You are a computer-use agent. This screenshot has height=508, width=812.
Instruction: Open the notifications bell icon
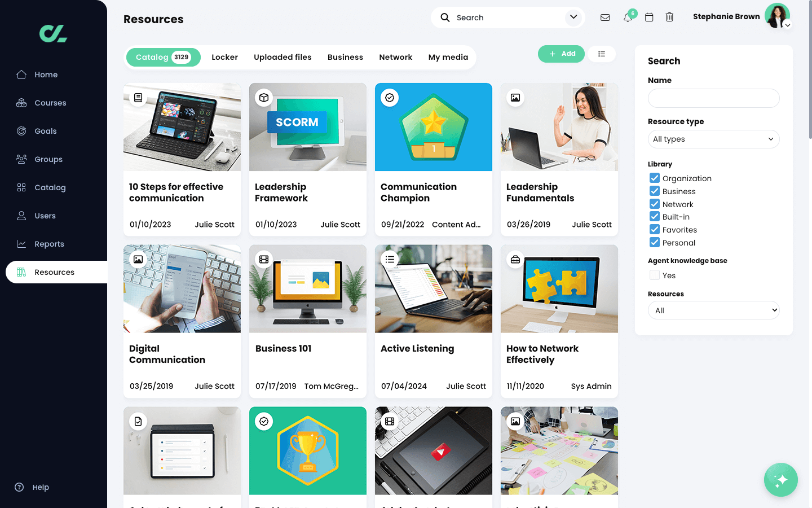628,17
